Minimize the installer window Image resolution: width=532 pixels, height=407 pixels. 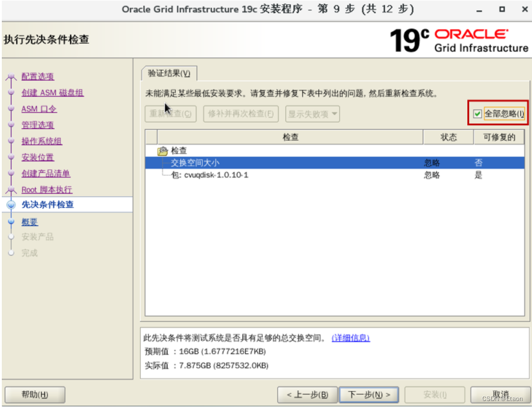coord(479,10)
